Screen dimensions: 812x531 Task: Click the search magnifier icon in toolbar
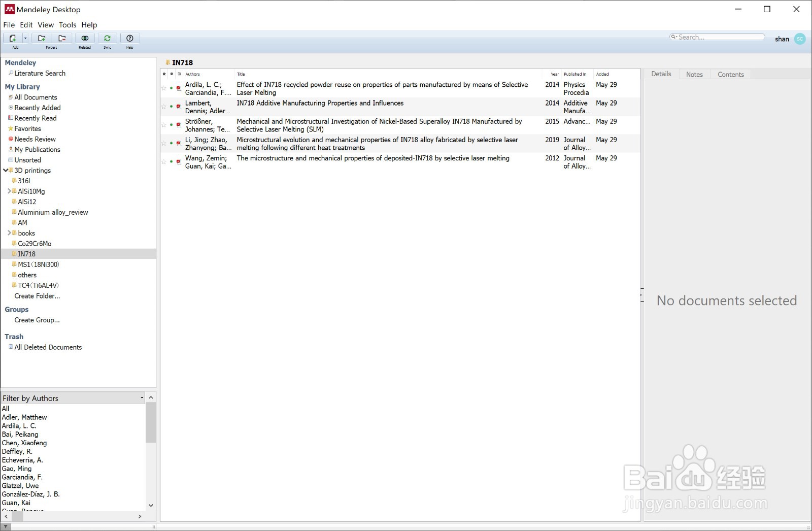pyautogui.click(x=674, y=37)
